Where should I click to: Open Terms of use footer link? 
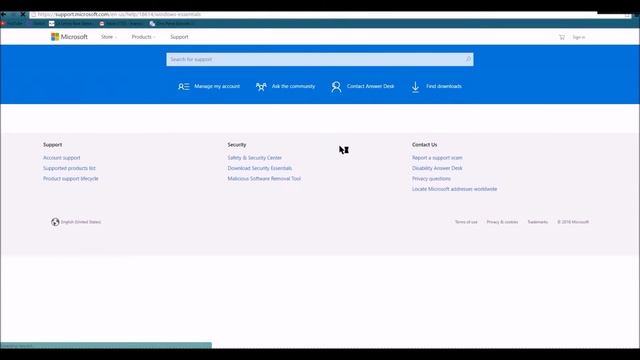point(466,222)
